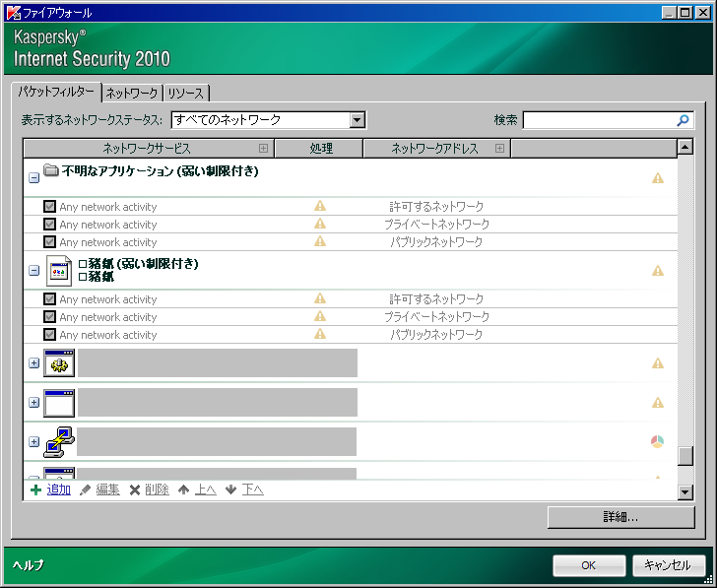Expand the blank window application row

click(x=33, y=403)
